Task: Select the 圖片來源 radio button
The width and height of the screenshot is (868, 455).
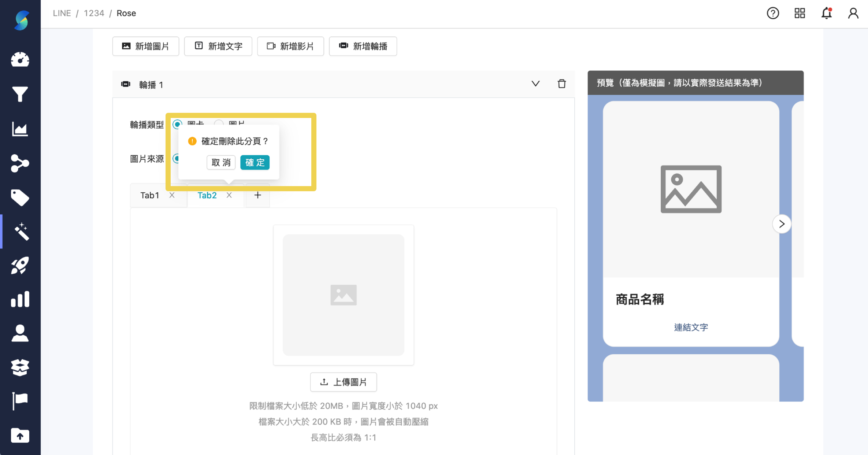Action: point(178,159)
